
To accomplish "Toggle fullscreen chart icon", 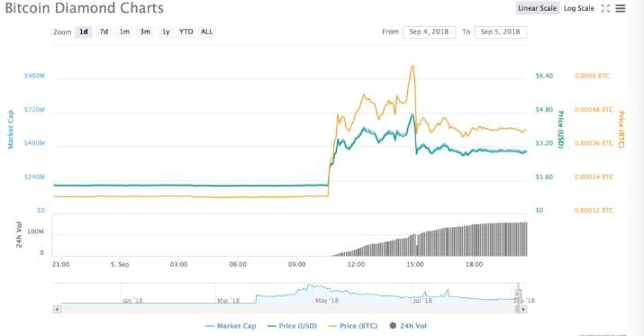I will click(x=605, y=8).
